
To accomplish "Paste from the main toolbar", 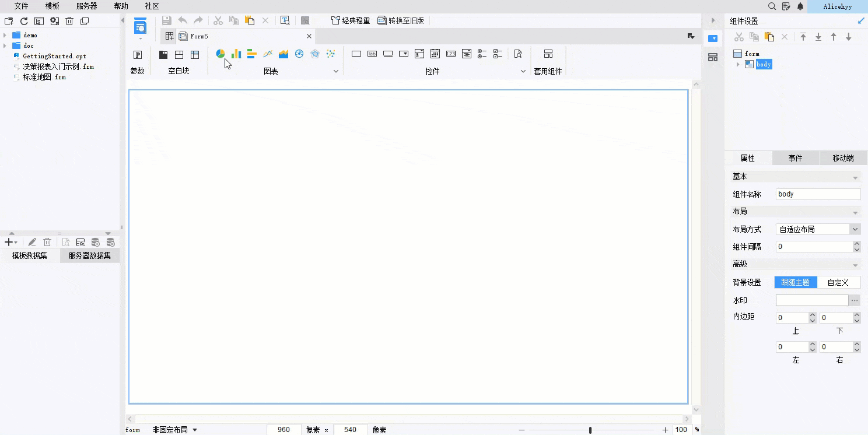I will click(x=250, y=20).
